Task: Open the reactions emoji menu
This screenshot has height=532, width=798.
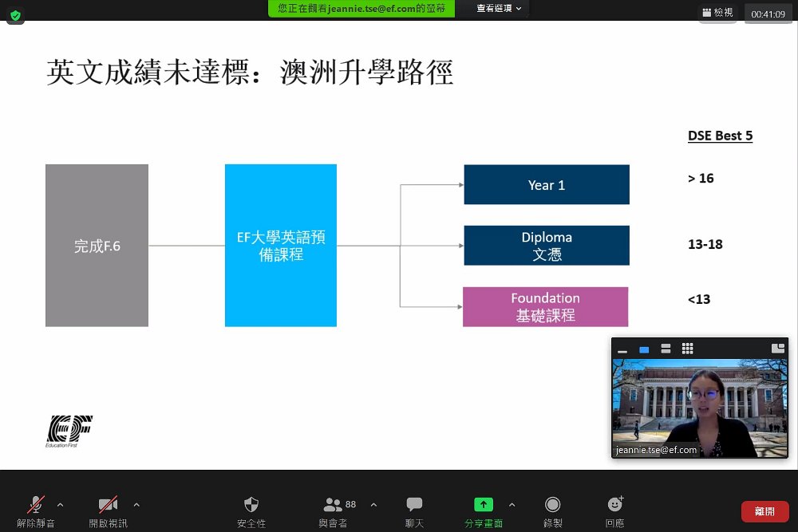Action: pyautogui.click(x=615, y=511)
